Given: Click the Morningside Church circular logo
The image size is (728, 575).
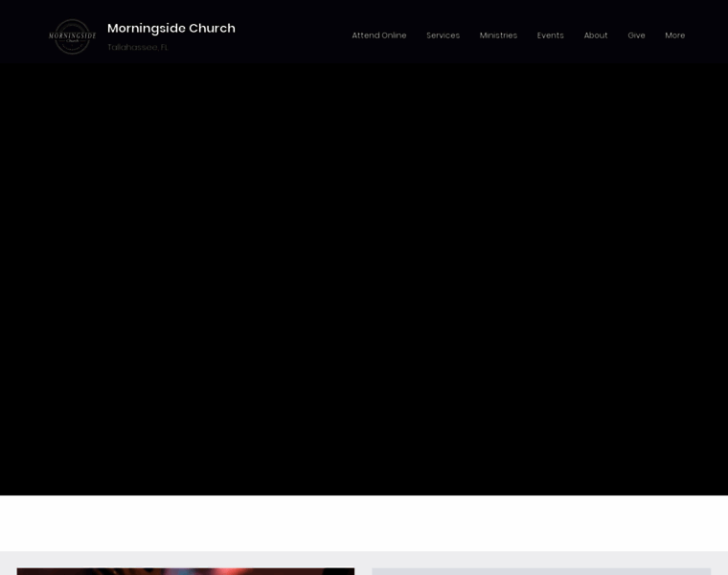Looking at the screenshot, I should tap(73, 36).
